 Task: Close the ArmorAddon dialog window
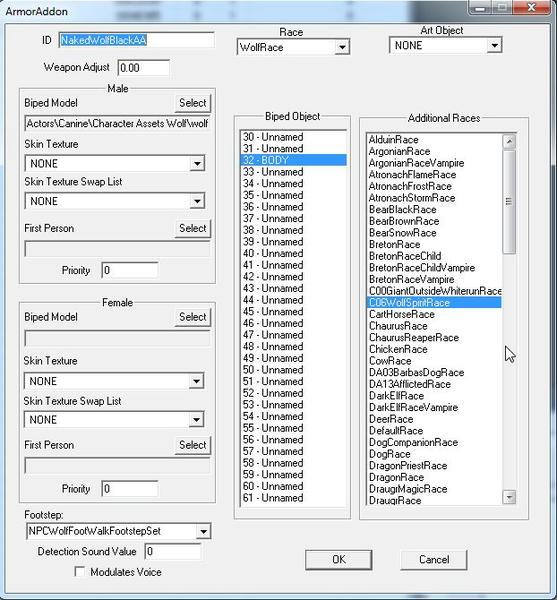531,7
